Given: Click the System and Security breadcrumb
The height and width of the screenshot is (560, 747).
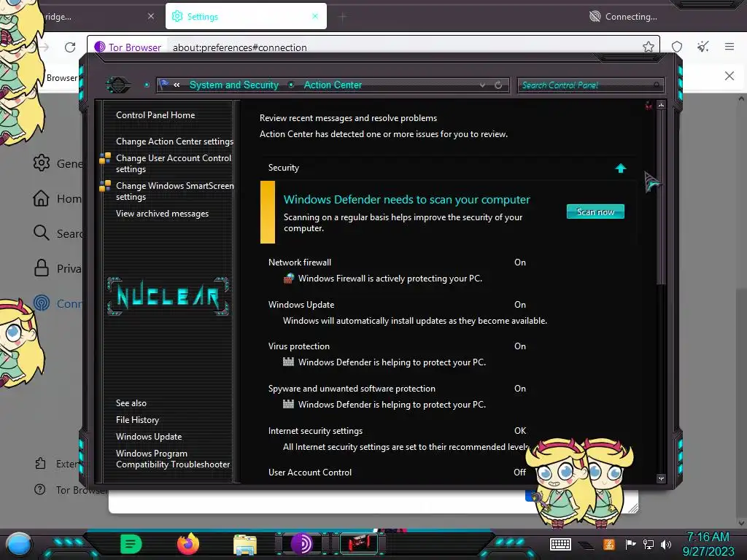Looking at the screenshot, I should 234,85.
